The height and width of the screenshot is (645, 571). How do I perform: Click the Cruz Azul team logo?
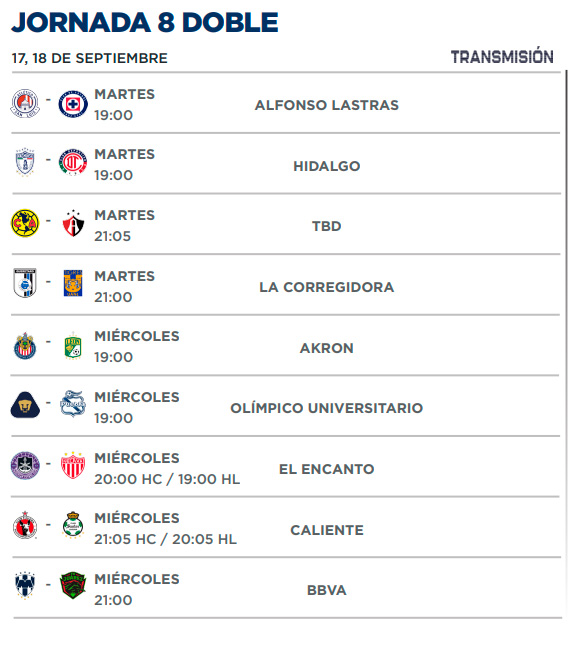pos(73,104)
